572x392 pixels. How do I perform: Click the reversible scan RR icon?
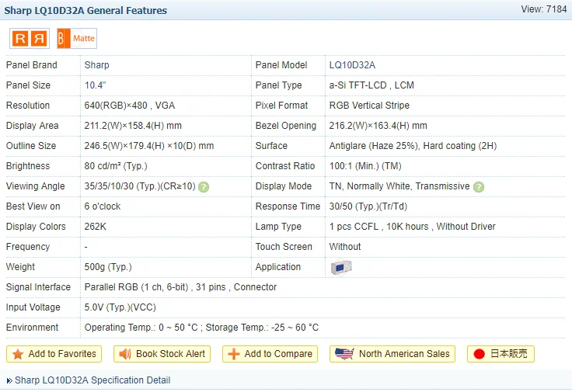point(30,38)
